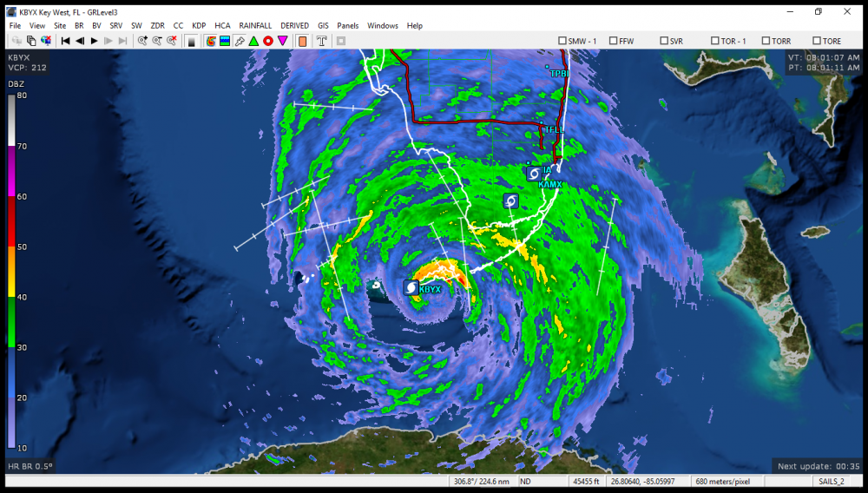Screen dimensions: 868x493
Task: Click the green triangle marker icon
Action: pyautogui.click(x=253, y=41)
